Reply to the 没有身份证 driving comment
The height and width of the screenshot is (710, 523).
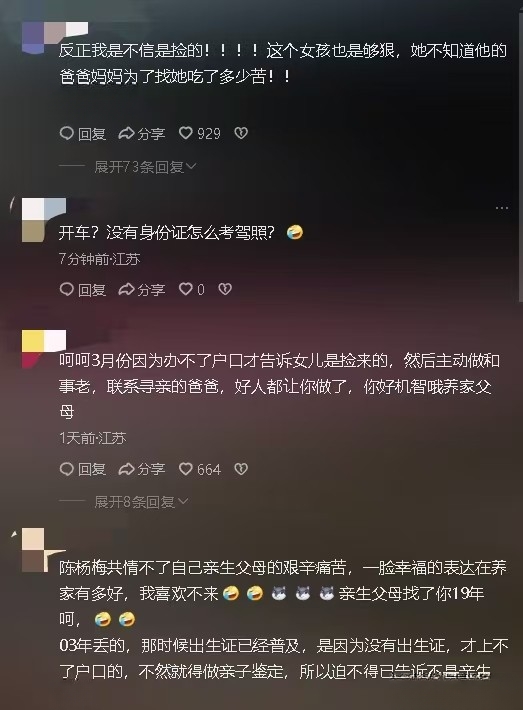[x=82, y=289]
